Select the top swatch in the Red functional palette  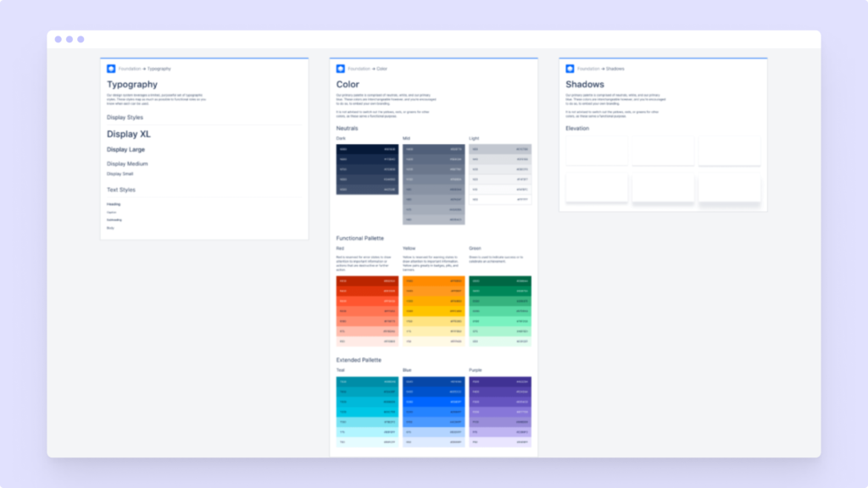[365, 280]
